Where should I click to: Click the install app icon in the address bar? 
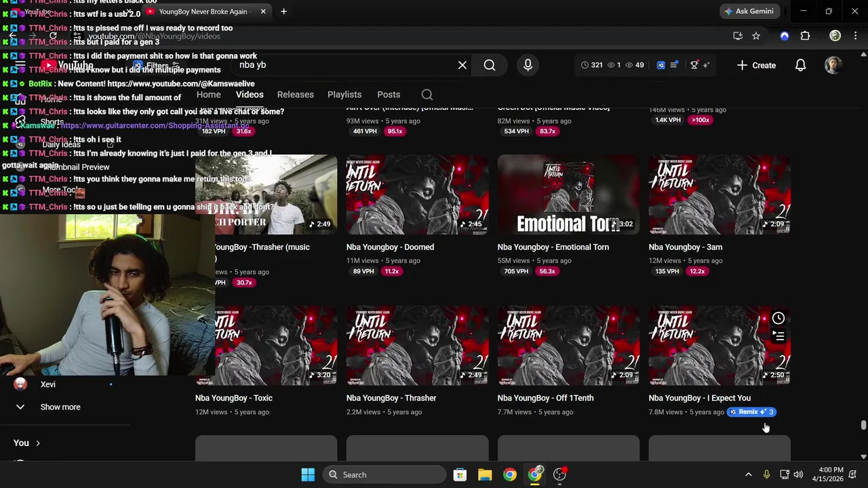[738, 36]
